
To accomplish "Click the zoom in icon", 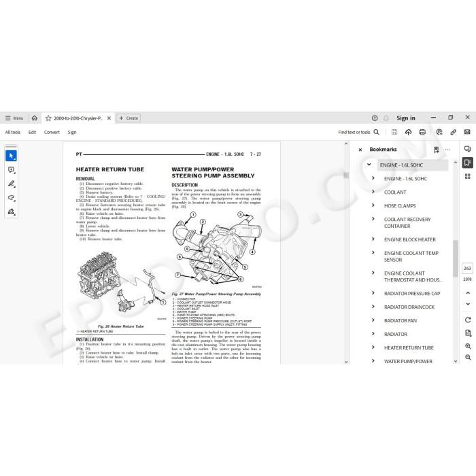I will pos(468,346).
